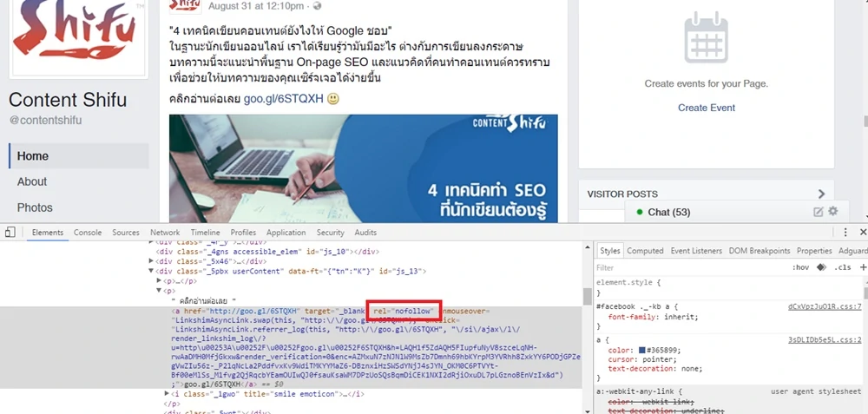
Task: Open the 3sDLIDb5e5L.css:2 source link
Action: pyautogui.click(x=825, y=340)
